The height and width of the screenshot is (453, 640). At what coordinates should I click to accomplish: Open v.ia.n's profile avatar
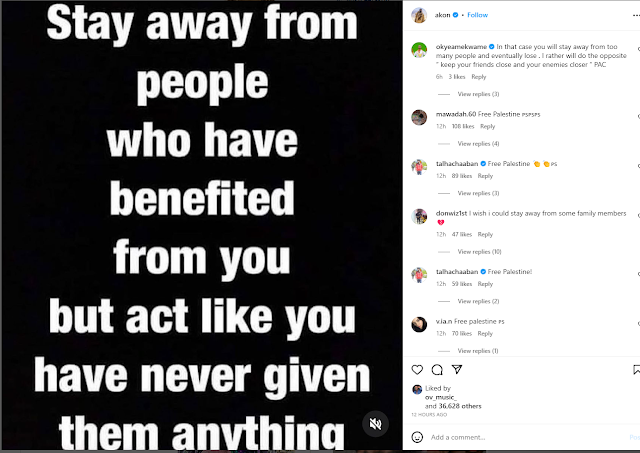[x=419, y=324]
